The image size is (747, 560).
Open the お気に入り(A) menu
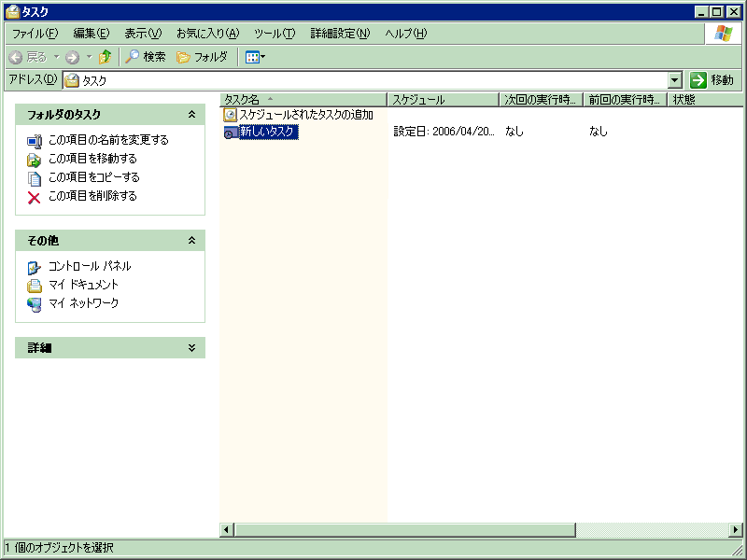point(207,34)
